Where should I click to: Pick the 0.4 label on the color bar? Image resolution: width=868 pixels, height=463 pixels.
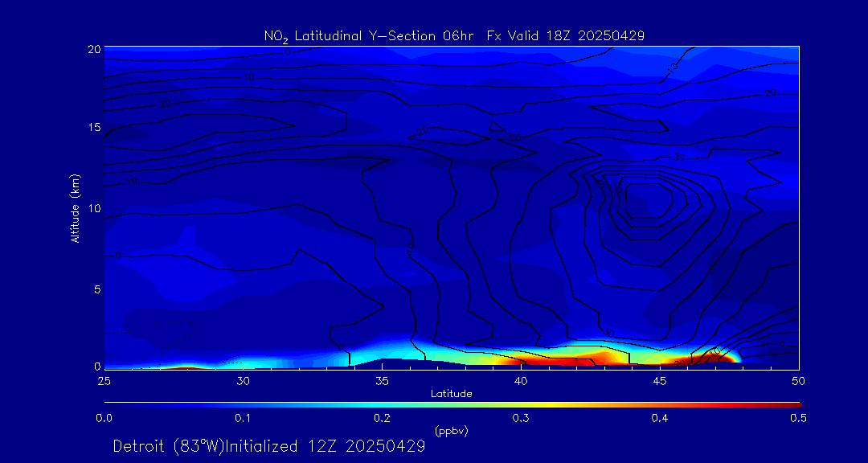click(659, 418)
